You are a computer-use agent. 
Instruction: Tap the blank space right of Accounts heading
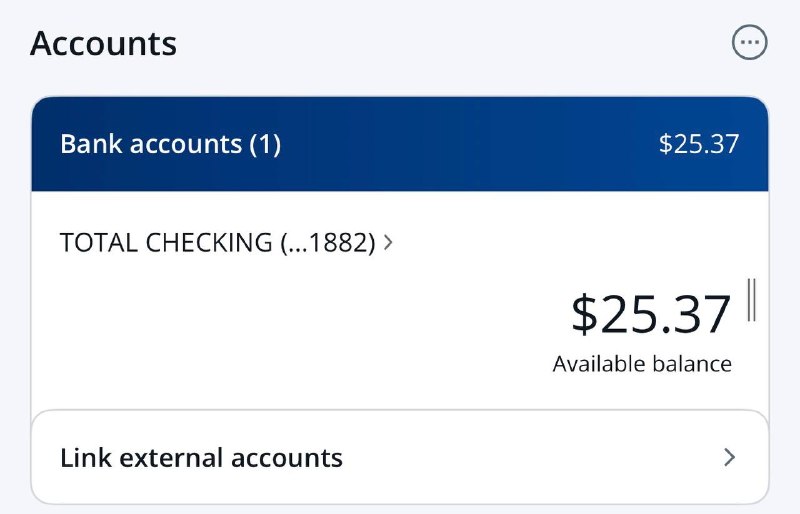[450, 44]
